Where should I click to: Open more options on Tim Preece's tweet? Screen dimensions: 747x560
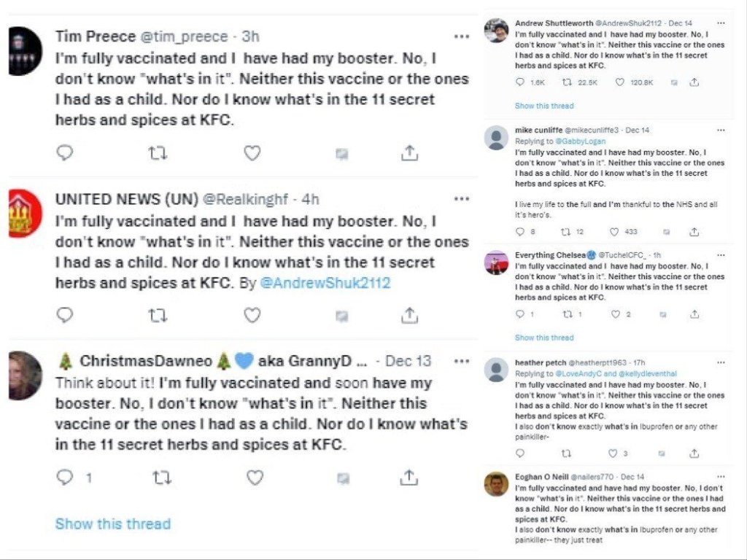click(x=462, y=36)
